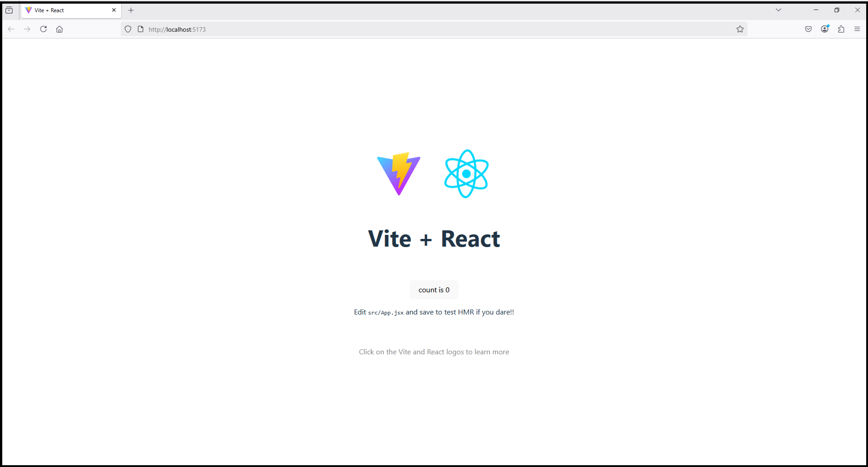Open the extensions puzzle icon
The width and height of the screenshot is (868, 467).
point(841,29)
